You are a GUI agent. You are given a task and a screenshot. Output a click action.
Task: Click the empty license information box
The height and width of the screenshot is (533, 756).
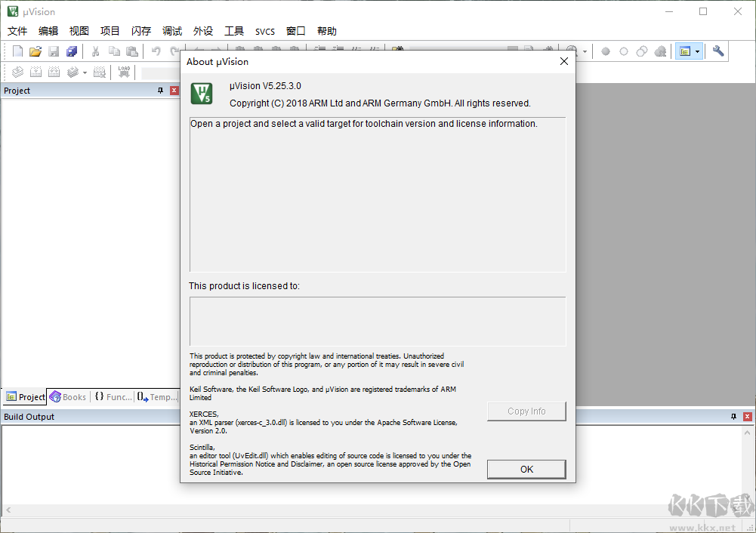click(x=378, y=322)
